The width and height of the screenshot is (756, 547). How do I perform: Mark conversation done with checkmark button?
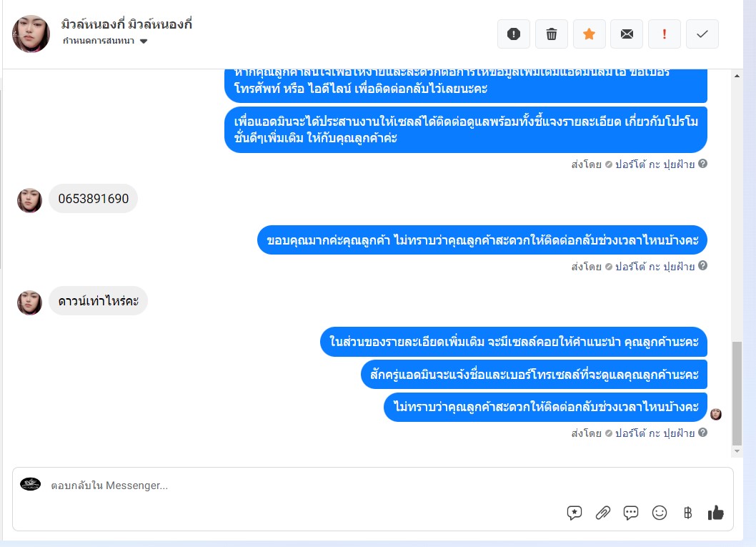click(702, 34)
